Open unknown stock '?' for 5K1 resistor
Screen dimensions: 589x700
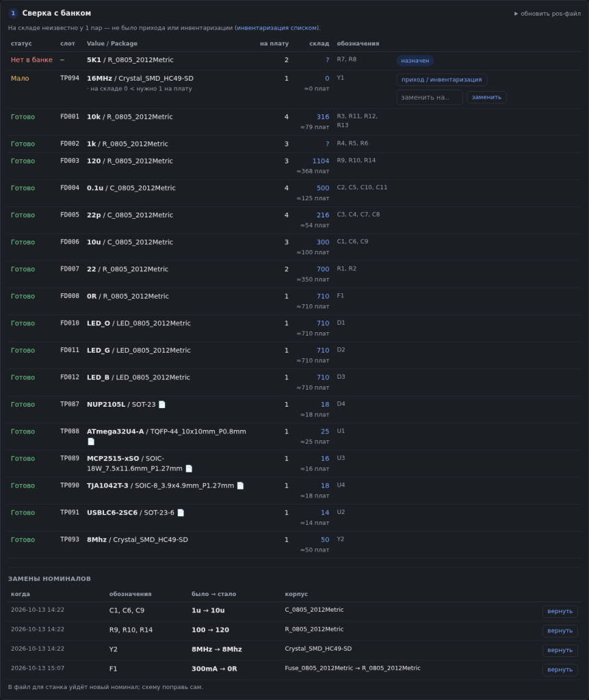tap(327, 60)
